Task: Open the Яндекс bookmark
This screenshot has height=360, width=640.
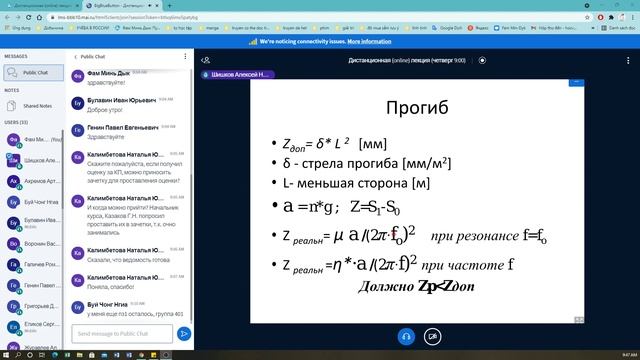Action: [478, 28]
